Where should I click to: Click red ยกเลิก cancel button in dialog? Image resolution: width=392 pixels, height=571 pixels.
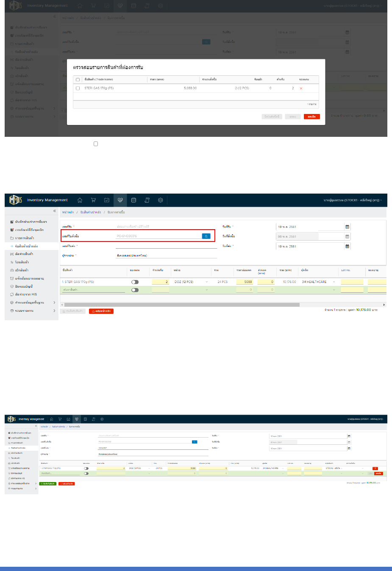(312, 116)
